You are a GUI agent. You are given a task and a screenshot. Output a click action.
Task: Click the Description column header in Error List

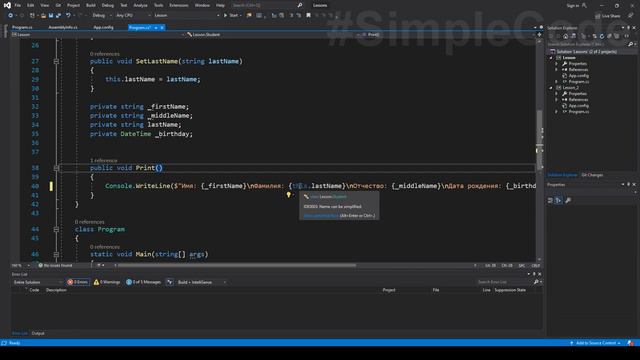point(56,290)
